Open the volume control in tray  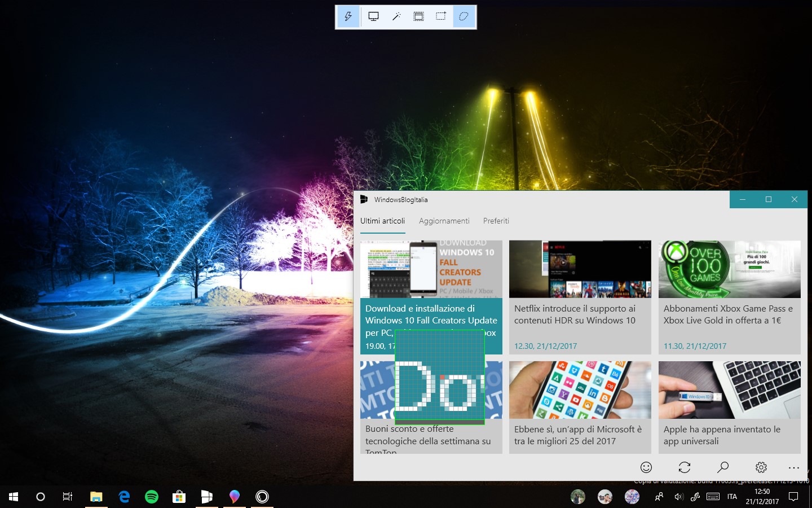678,497
